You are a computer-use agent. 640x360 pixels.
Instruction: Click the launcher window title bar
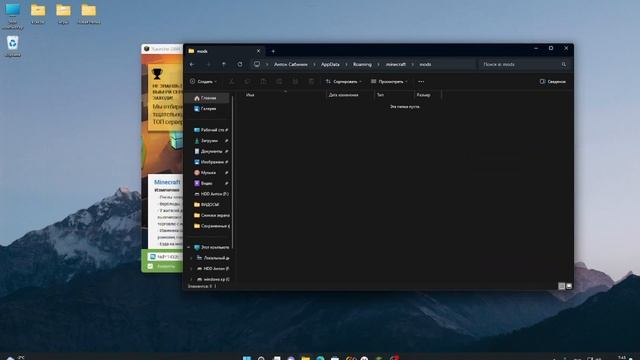[162, 49]
